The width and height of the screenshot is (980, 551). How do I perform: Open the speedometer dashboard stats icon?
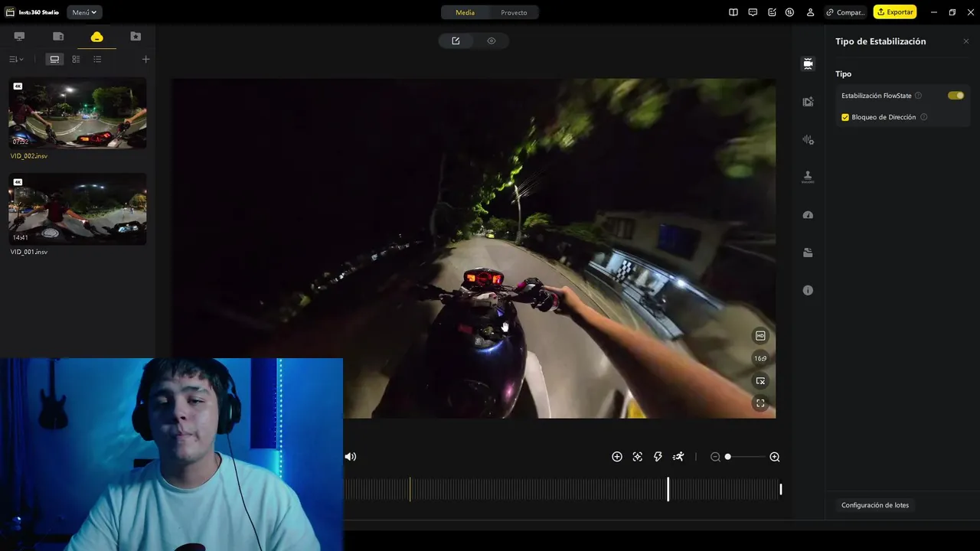coord(808,215)
